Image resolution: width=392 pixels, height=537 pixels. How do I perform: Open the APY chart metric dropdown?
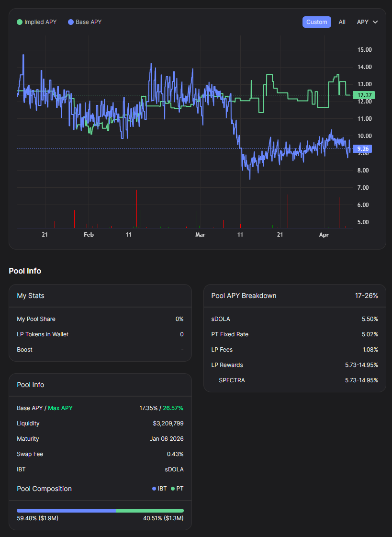[x=367, y=22]
